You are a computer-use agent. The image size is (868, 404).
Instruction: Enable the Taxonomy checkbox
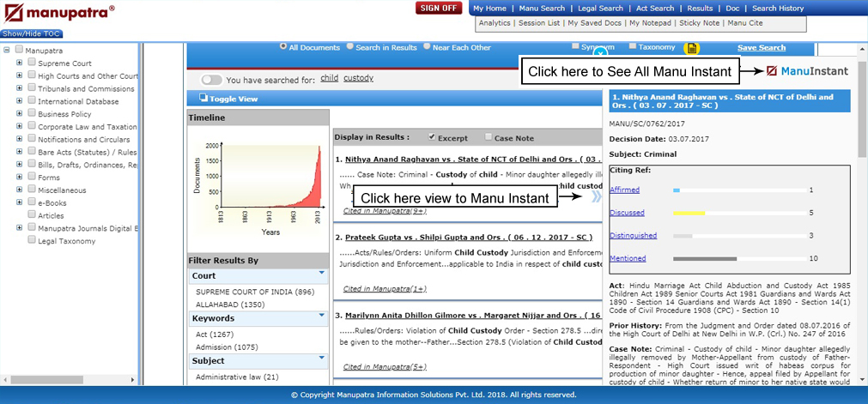click(x=633, y=46)
